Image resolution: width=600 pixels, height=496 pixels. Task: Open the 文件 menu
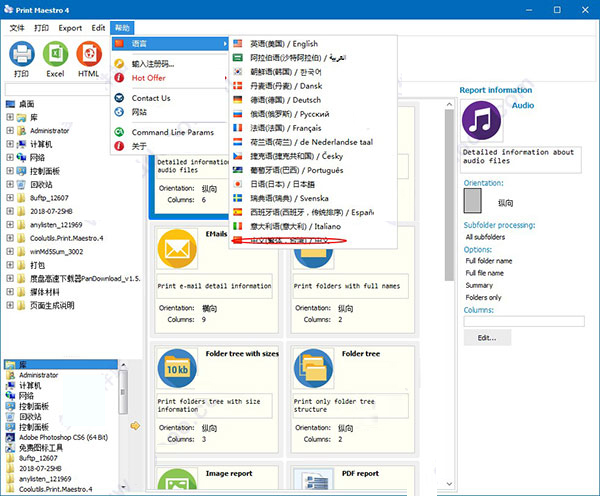tap(17, 28)
